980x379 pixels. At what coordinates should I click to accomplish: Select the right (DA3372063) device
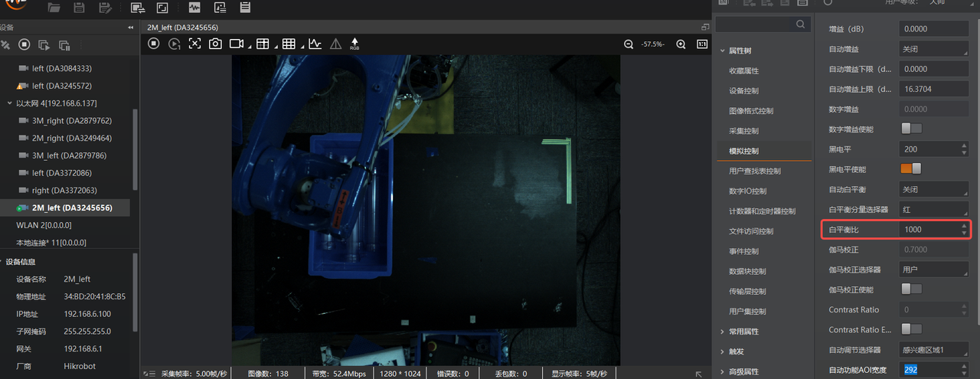click(64, 190)
